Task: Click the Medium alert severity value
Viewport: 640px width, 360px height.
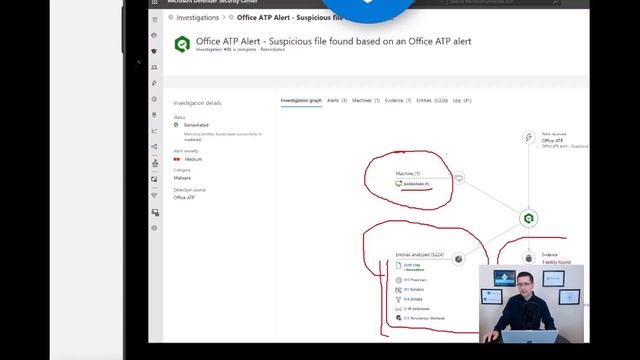Action: click(x=193, y=159)
